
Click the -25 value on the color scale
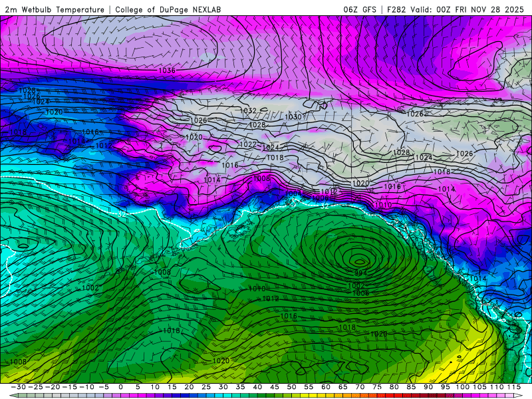point(35,387)
